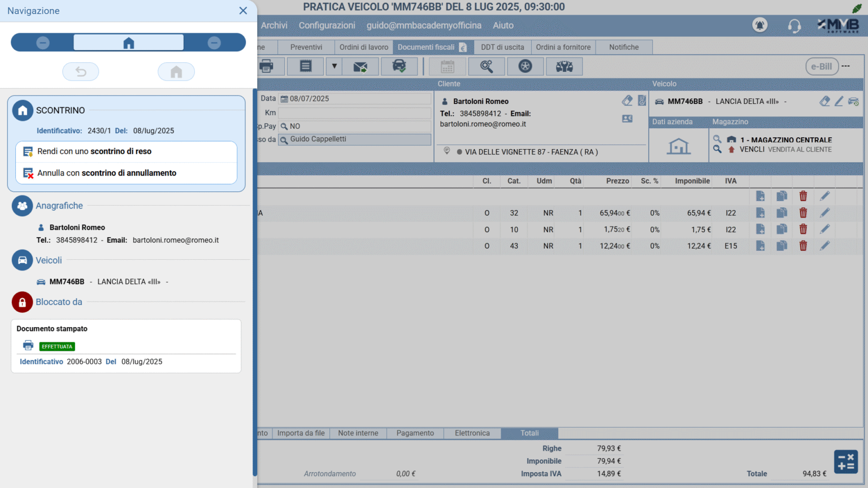Click the wheel/tyre toolbar icon

tap(525, 67)
